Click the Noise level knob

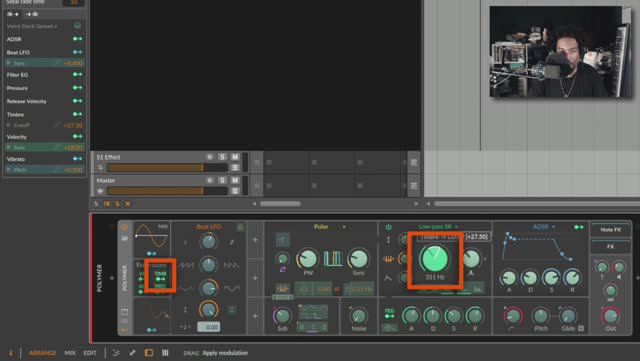tap(358, 316)
